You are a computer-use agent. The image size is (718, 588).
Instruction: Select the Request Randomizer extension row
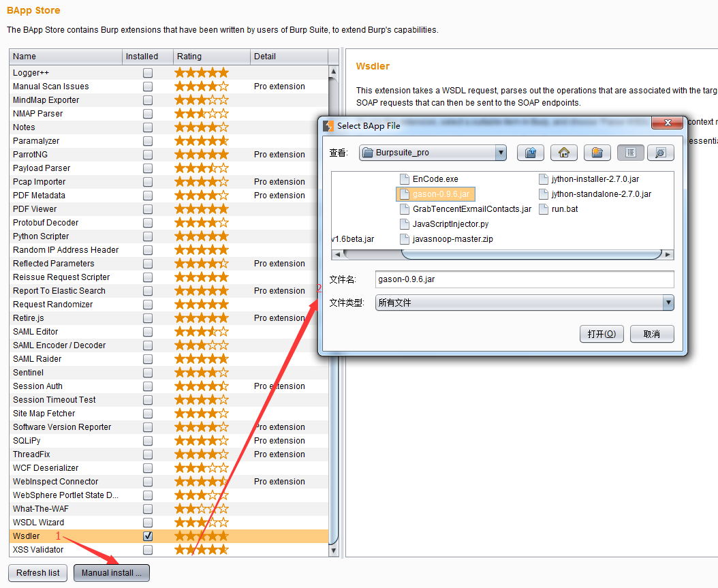(x=168, y=305)
